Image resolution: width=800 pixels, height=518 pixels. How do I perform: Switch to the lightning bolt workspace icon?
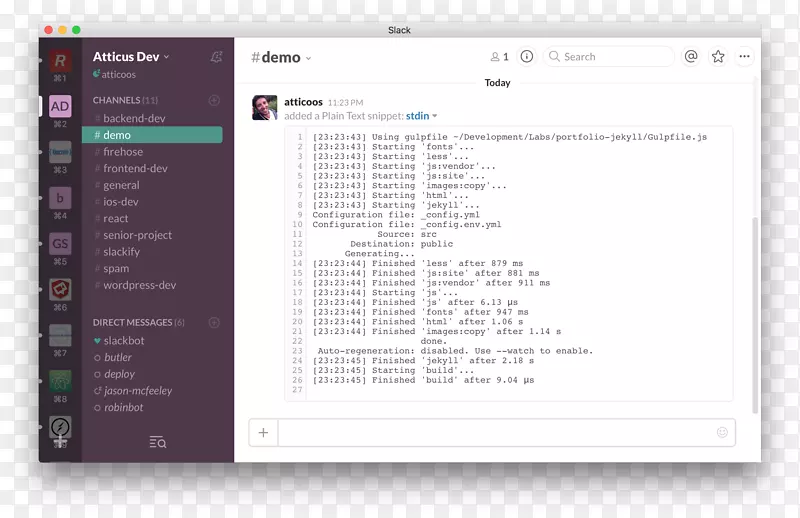click(x=60, y=427)
